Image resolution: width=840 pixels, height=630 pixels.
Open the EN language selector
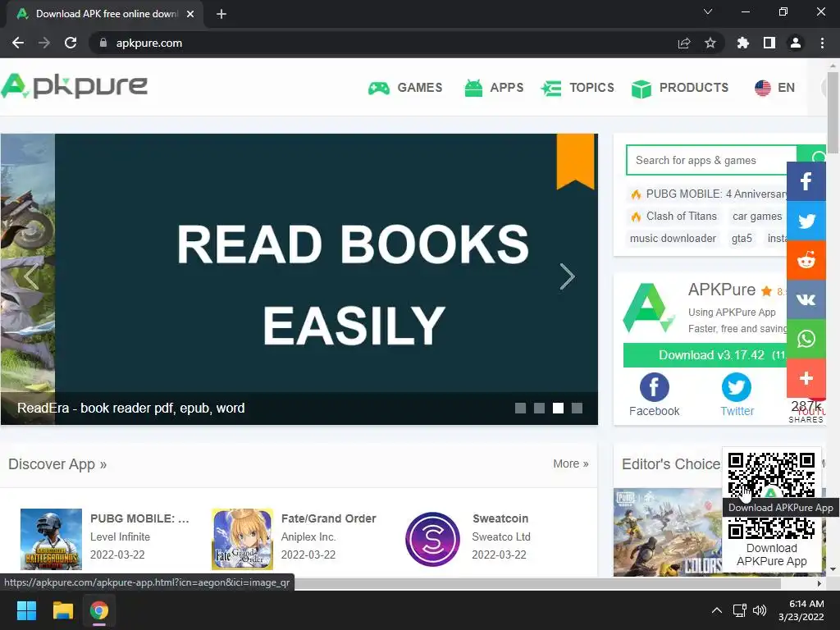[x=786, y=88]
